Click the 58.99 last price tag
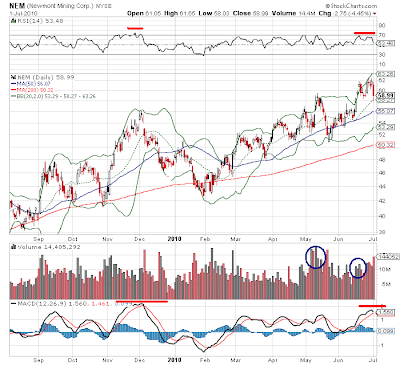This screenshot has height=365, width=400. point(385,96)
